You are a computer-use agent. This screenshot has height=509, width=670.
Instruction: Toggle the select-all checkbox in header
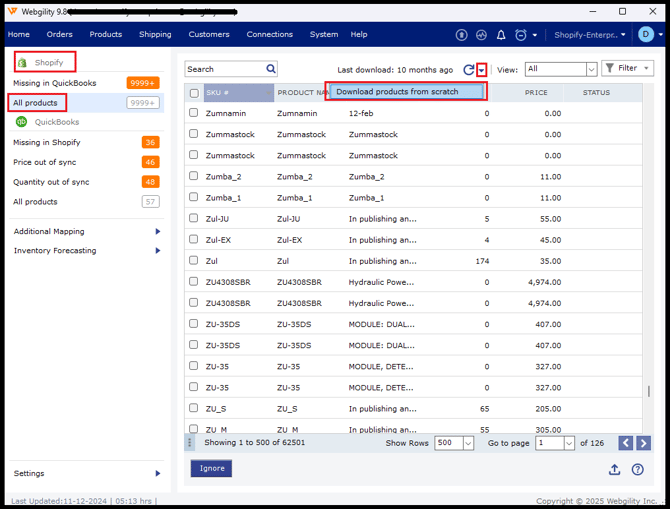tap(194, 93)
